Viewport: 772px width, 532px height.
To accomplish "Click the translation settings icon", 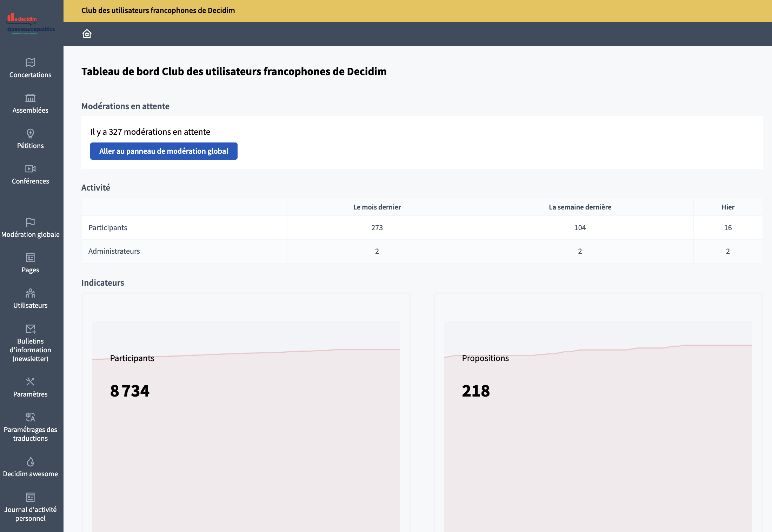I will coord(31,417).
